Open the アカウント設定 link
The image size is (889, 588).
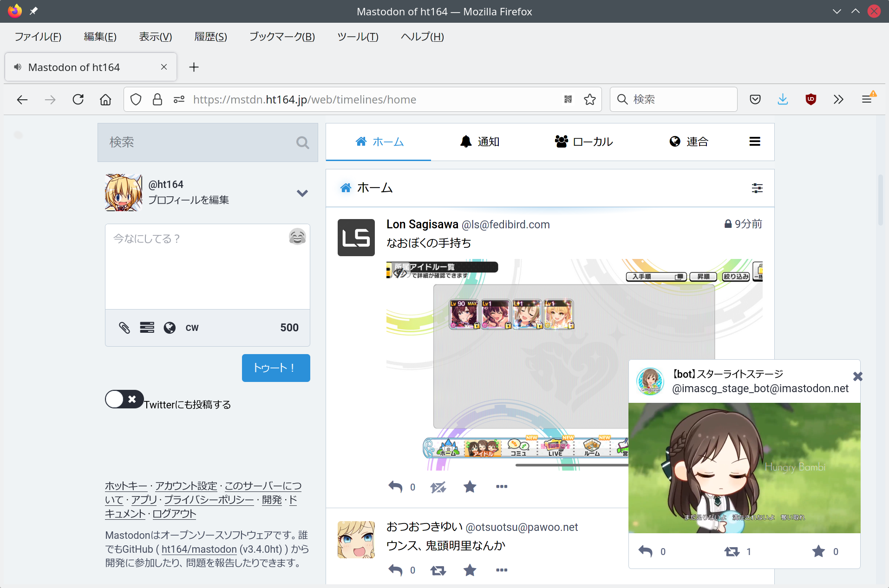(186, 486)
